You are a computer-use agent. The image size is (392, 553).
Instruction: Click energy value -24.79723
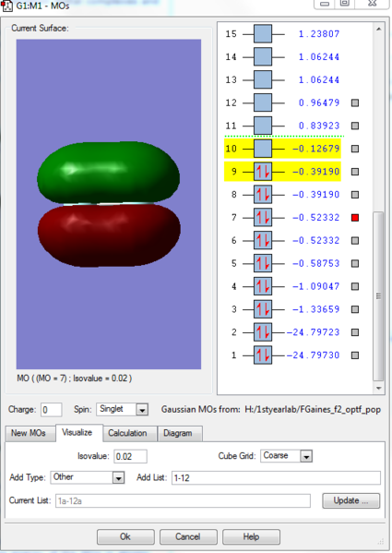click(x=313, y=331)
